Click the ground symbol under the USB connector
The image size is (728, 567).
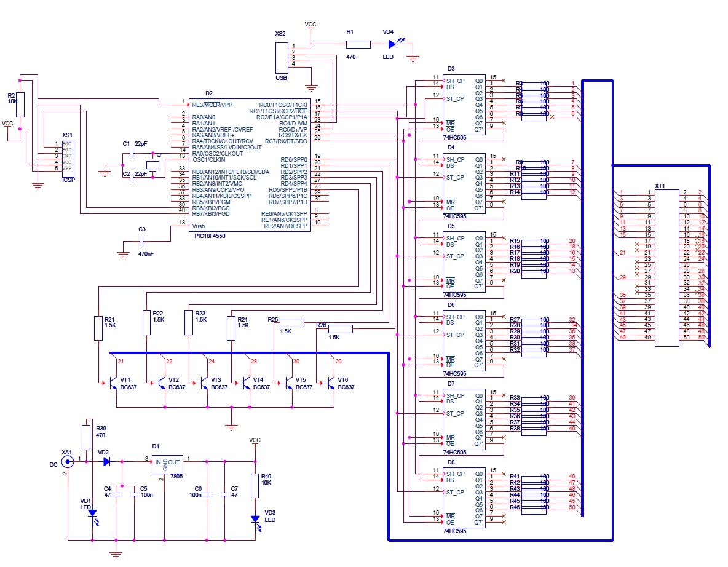[312, 88]
